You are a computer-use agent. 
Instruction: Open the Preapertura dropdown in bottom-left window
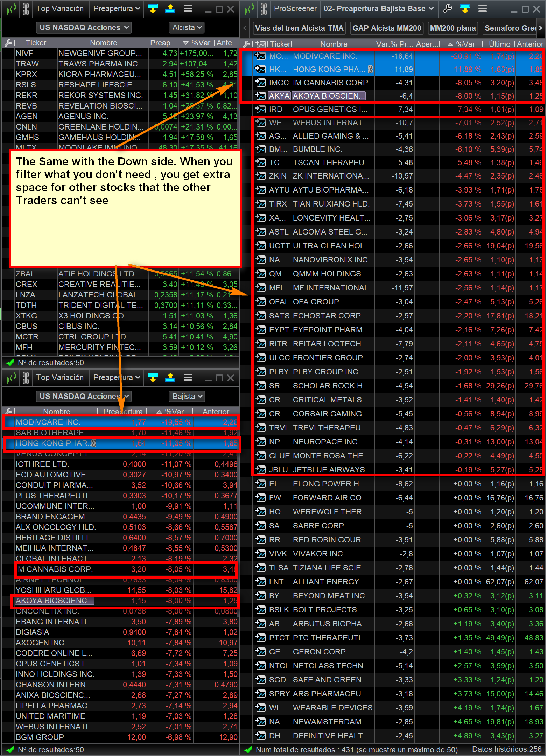(x=117, y=378)
